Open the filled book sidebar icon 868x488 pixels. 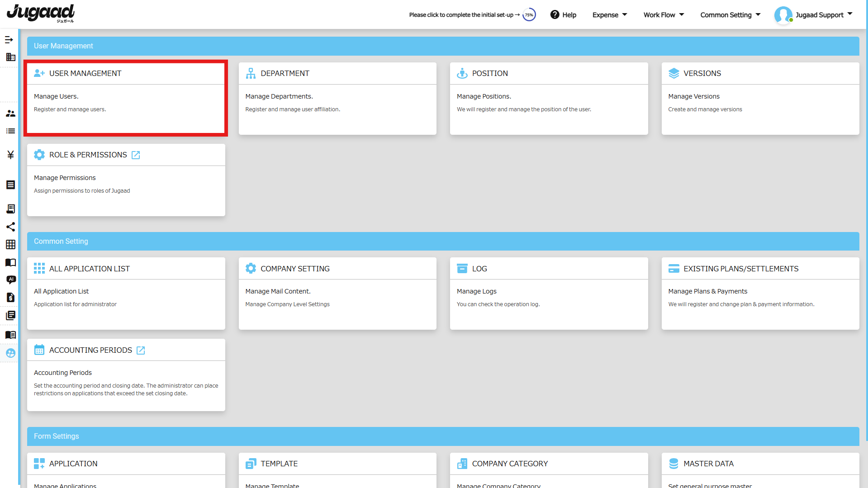[10, 335]
